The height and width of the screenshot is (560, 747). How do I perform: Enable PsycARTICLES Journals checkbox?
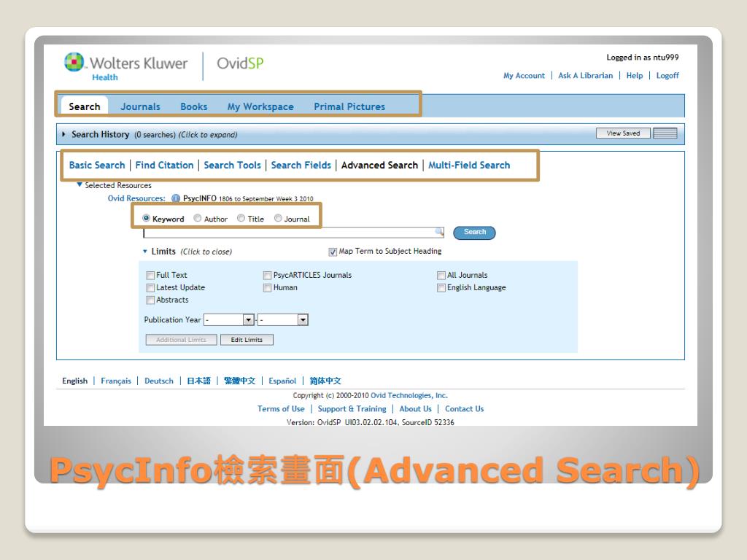[x=267, y=275]
